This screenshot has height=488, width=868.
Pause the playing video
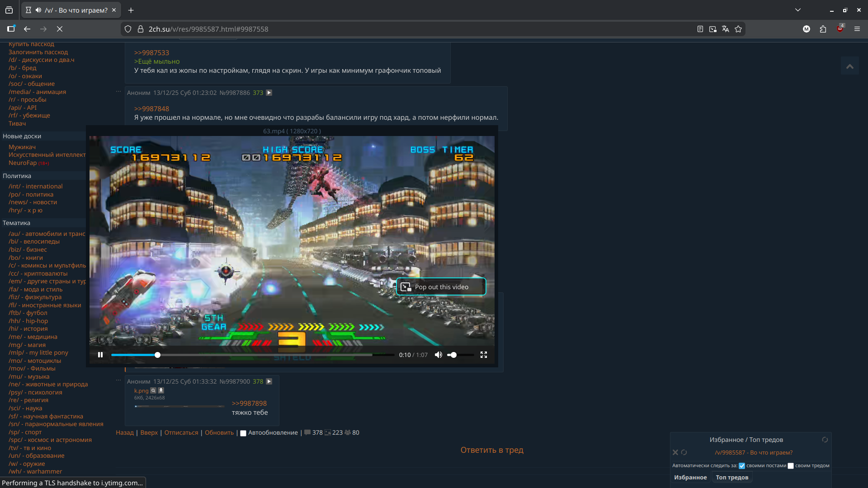coord(100,355)
